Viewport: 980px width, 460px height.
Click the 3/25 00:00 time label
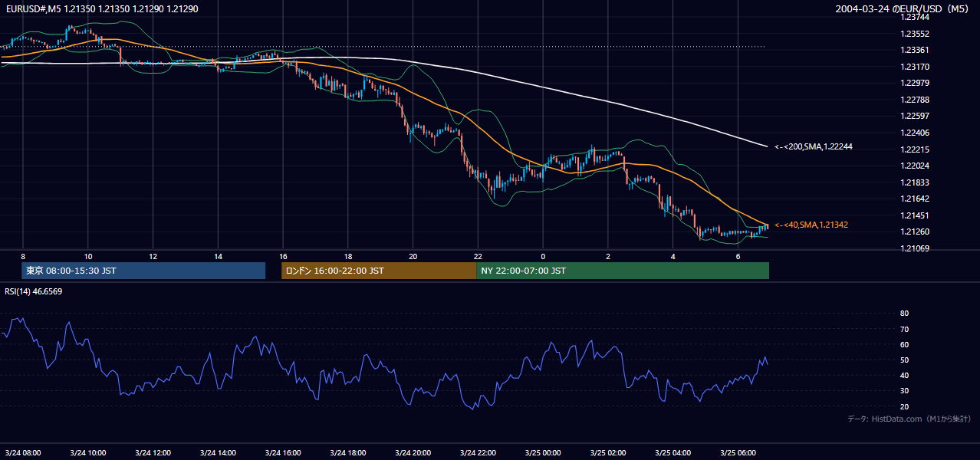pos(543,453)
